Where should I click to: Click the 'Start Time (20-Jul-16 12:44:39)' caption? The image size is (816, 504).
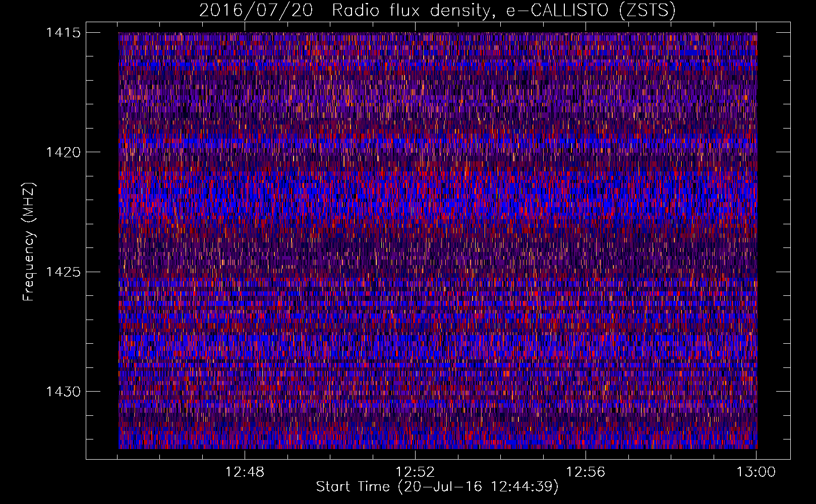[437, 487]
